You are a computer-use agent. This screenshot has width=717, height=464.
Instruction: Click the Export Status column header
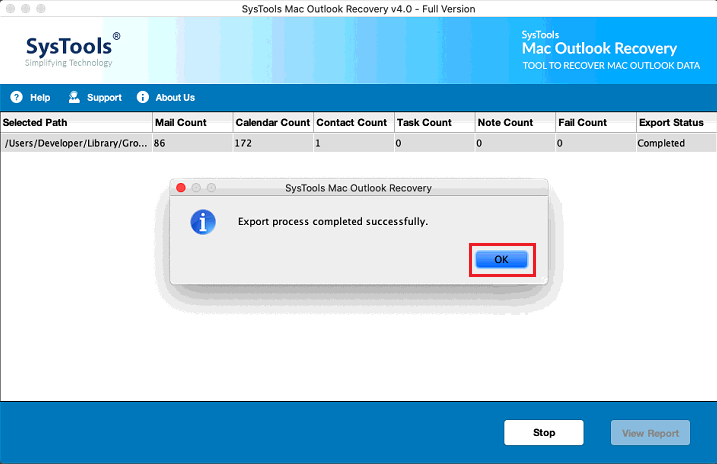[x=675, y=123]
